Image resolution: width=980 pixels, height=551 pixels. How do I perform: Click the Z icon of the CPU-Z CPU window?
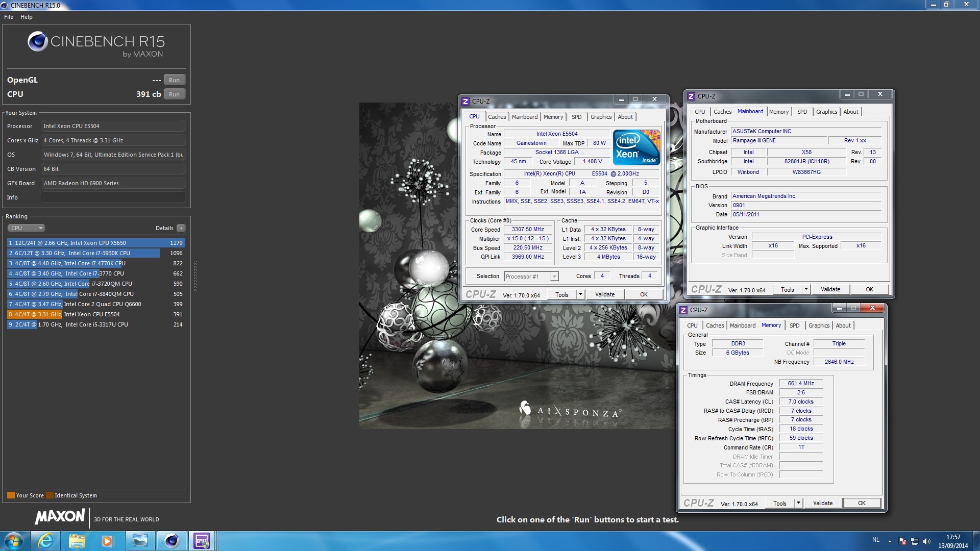[x=465, y=102]
